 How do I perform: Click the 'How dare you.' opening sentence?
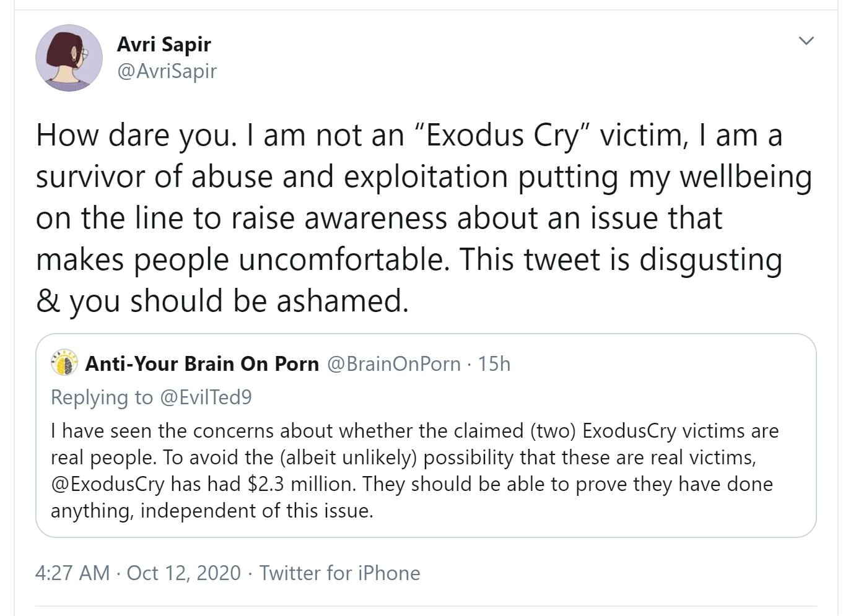coord(136,135)
